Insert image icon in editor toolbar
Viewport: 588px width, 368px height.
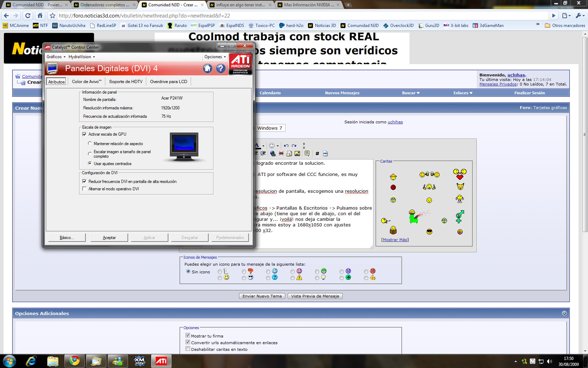tap(297, 154)
